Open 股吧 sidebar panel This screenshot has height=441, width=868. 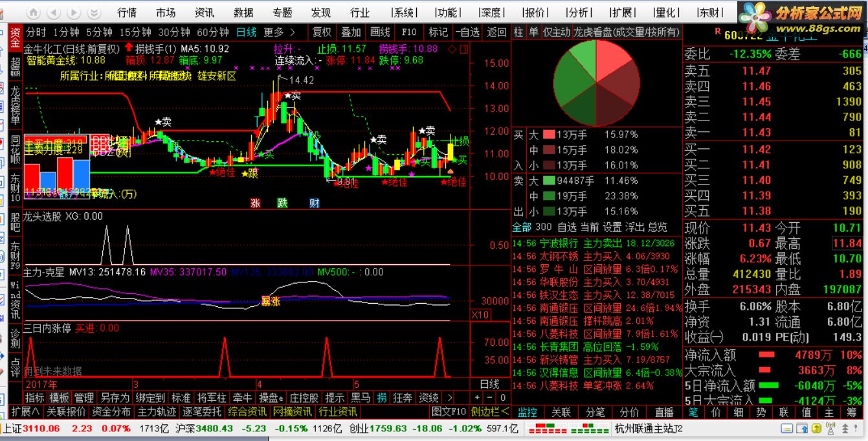(x=15, y=222)
